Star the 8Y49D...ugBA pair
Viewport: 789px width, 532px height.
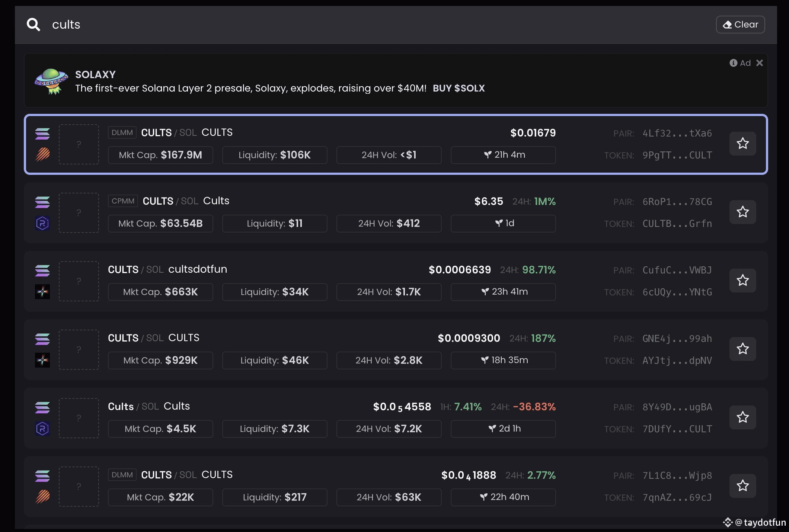(742, 417)
